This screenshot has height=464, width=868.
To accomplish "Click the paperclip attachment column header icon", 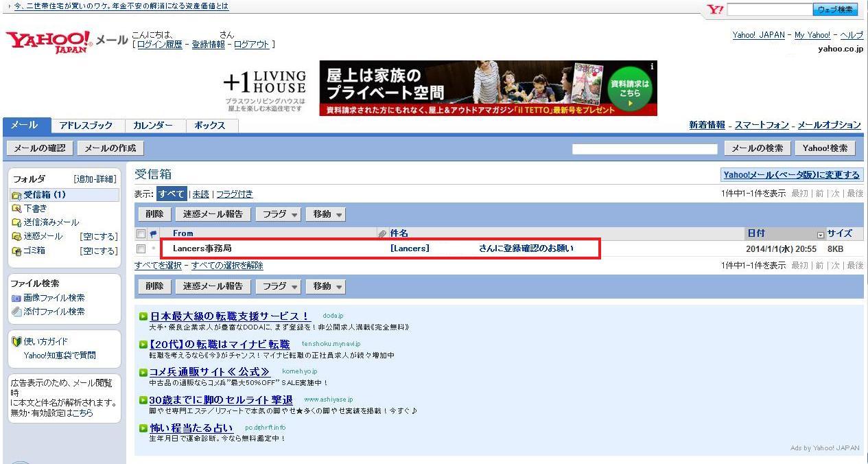I will click(383, 234).
